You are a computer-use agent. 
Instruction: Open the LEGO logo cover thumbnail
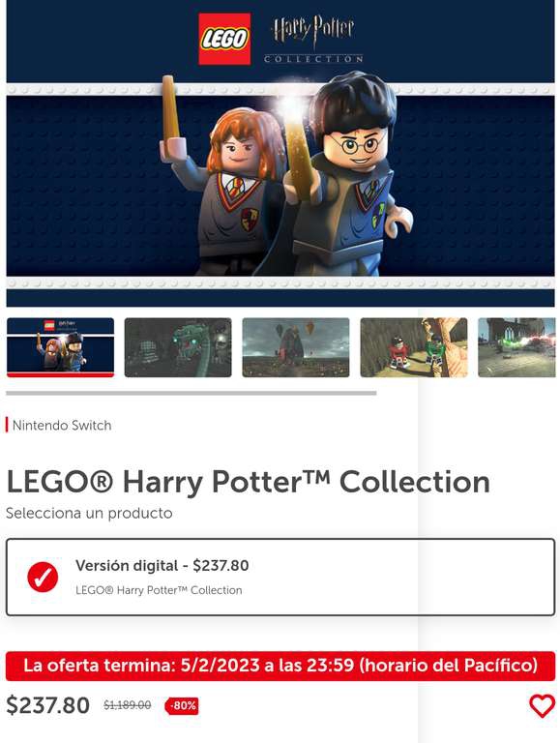pyautogui.click(x=60, y=347)
